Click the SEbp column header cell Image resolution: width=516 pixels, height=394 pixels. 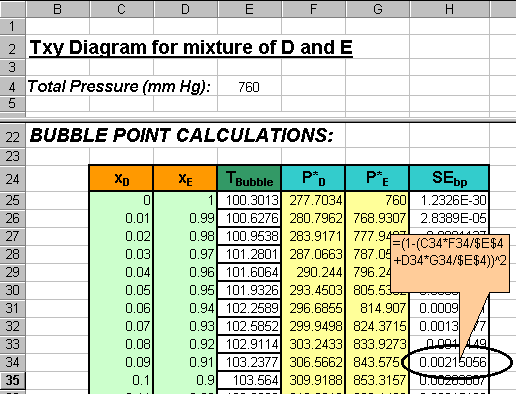coord(449,178)
